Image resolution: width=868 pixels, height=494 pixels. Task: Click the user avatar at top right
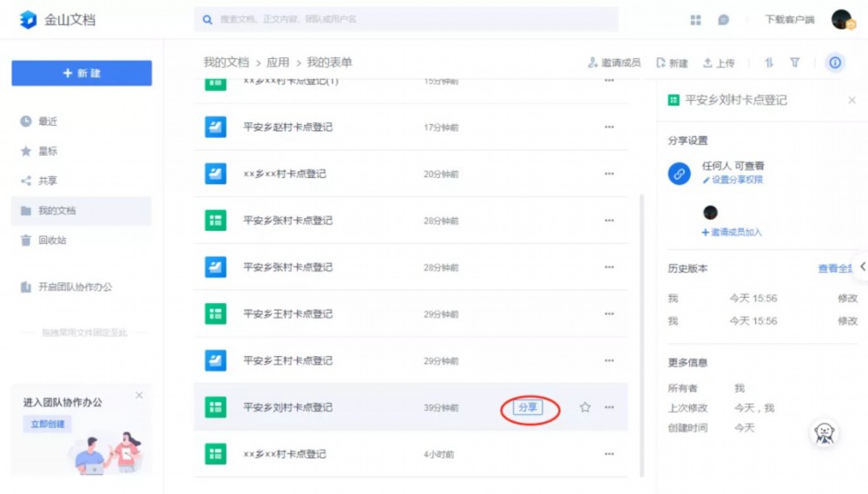[843, 19]
